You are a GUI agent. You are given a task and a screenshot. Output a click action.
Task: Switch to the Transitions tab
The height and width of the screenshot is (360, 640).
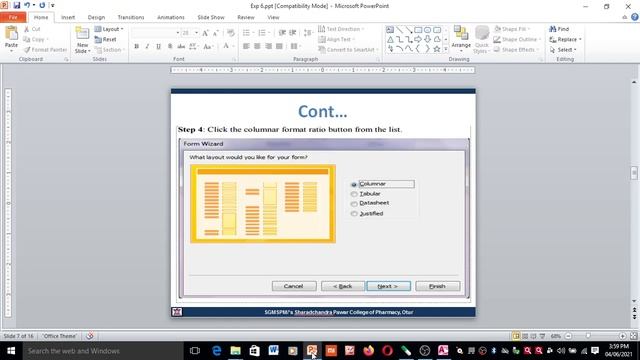(x=131, y=17)
